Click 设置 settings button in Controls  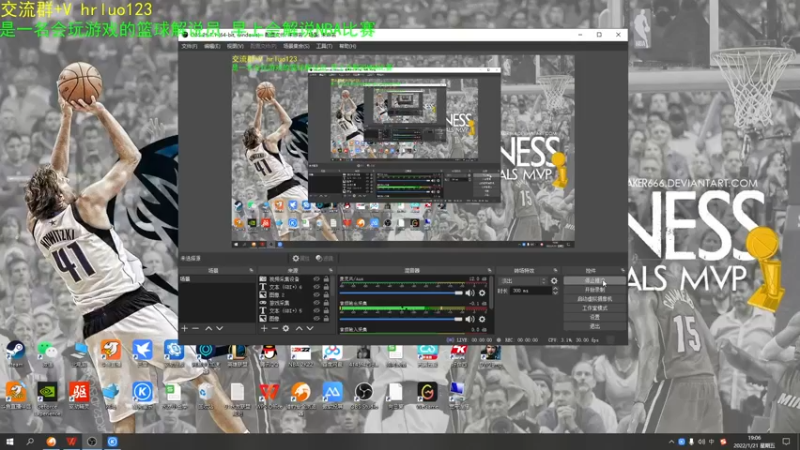click(x=595, y=317)
